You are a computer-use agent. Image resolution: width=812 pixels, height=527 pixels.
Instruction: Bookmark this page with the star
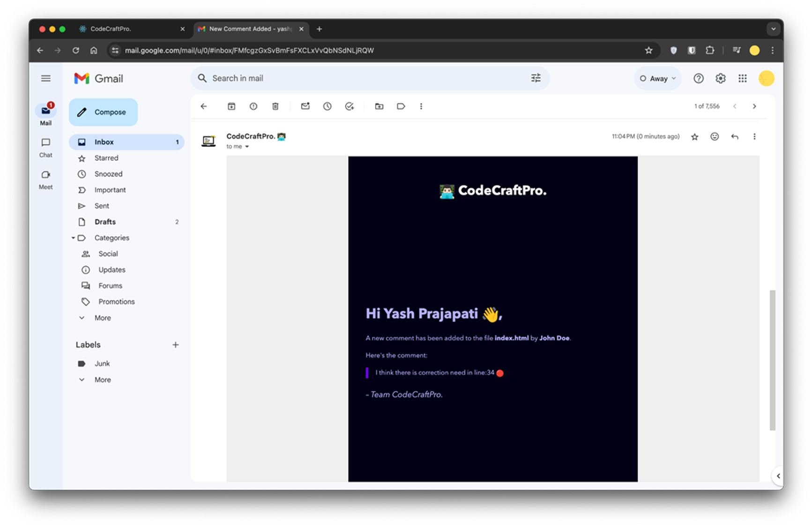[x=648, y=50]
